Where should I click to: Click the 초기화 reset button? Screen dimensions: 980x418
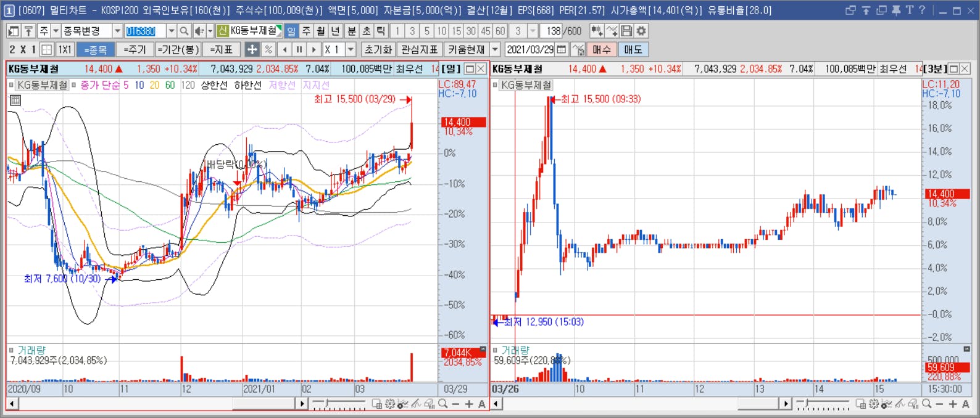pos(378,49)
